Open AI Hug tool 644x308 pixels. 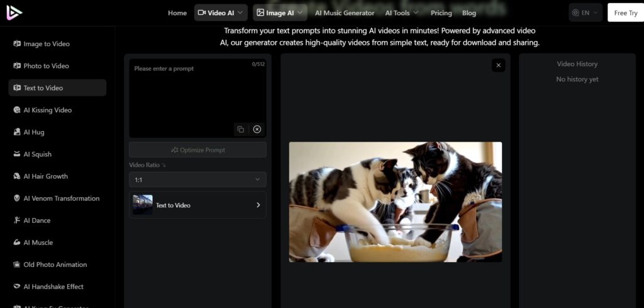pos(57,132)
